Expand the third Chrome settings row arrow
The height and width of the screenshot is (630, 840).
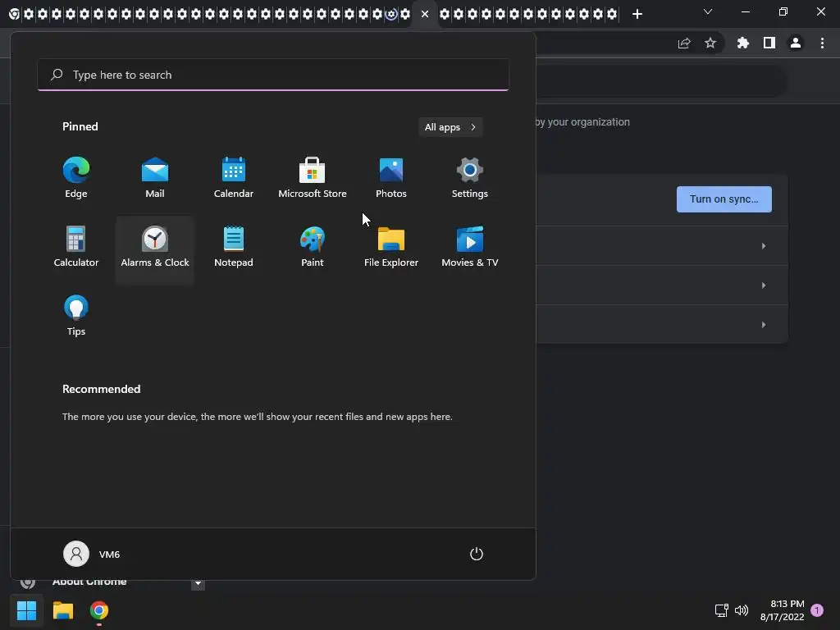pos(764,325)
